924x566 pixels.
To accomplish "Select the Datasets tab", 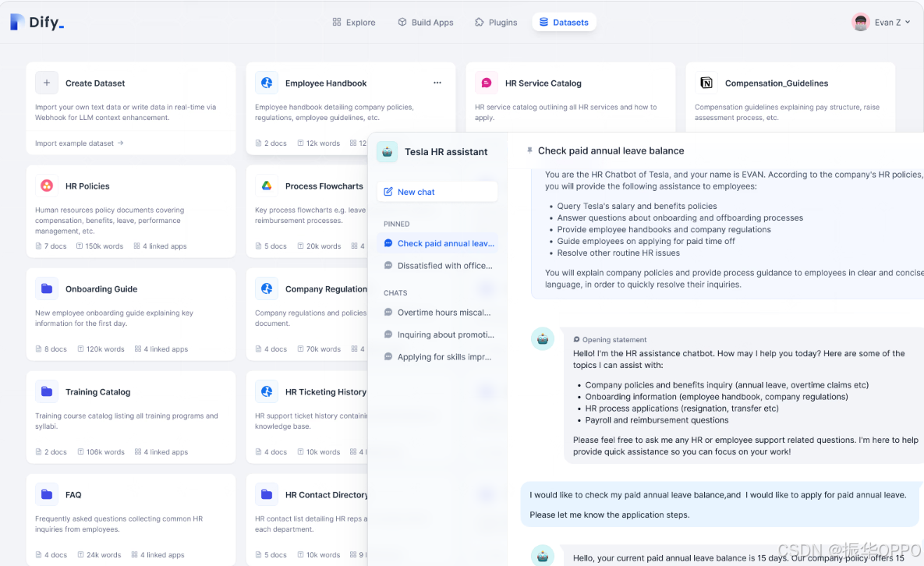I will (x=564, y=23).
